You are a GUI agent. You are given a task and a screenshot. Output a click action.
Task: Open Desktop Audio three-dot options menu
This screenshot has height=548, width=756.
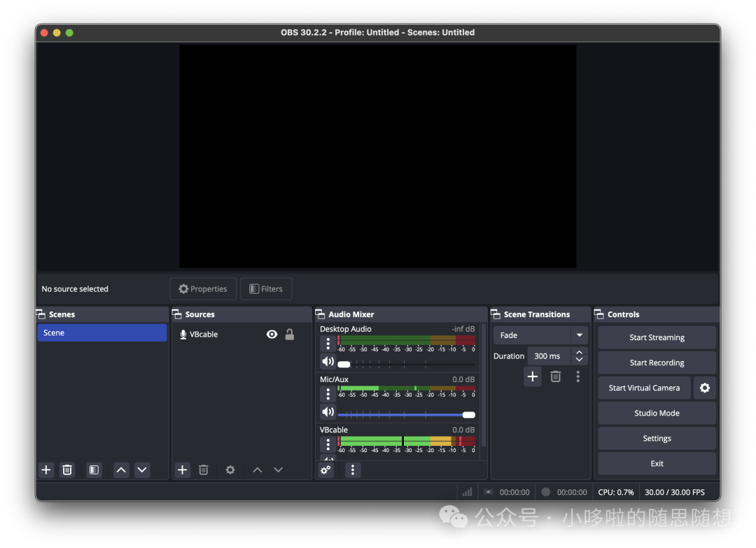point(328,344)
